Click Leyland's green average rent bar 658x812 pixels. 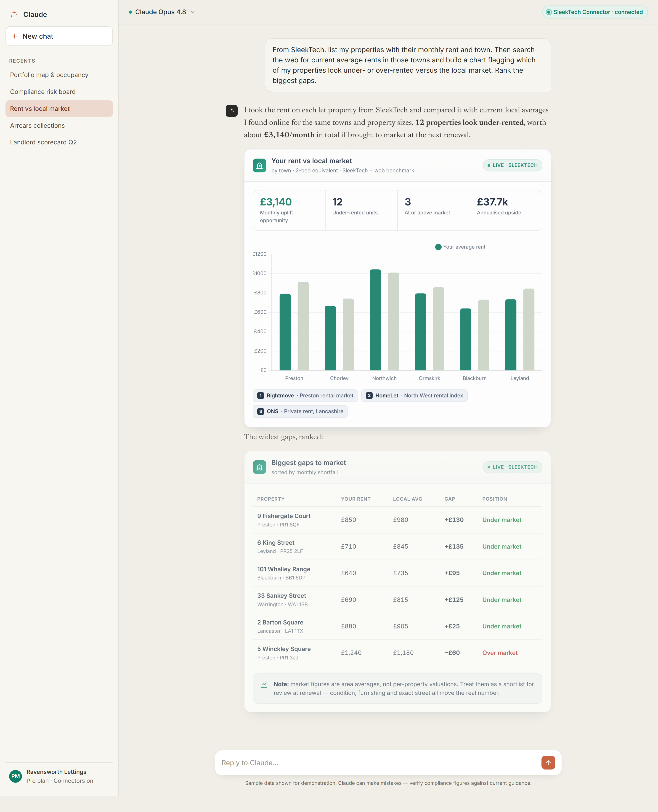click(x=511, y=335)
